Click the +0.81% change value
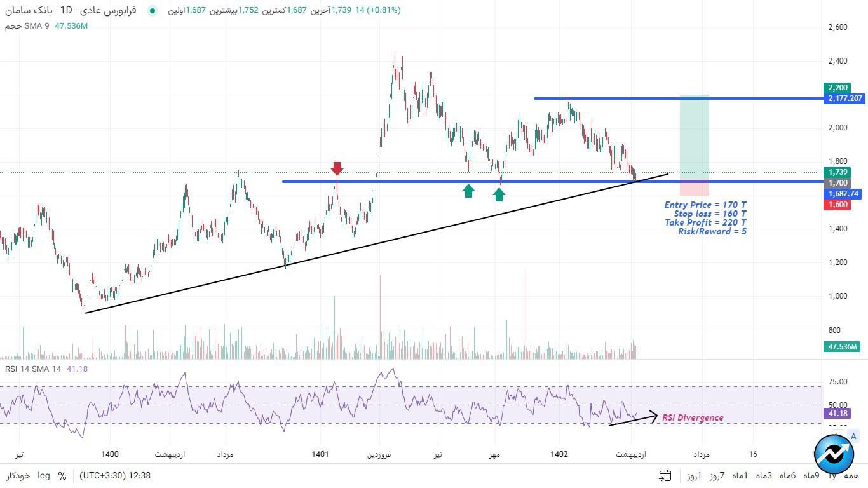The width and height of the screenshot is (868, 488). (383, 11)
